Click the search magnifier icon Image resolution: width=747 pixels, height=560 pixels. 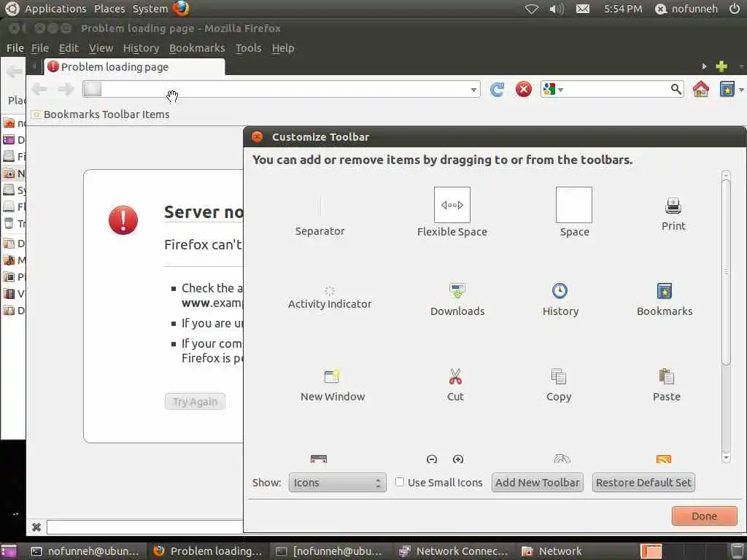pos(676,89)
